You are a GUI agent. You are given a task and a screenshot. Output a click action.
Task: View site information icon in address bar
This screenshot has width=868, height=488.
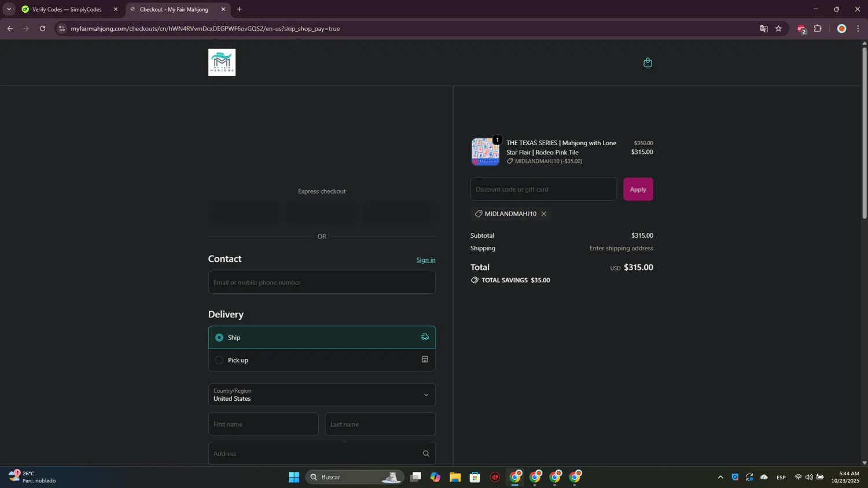(x=62, y=28)
